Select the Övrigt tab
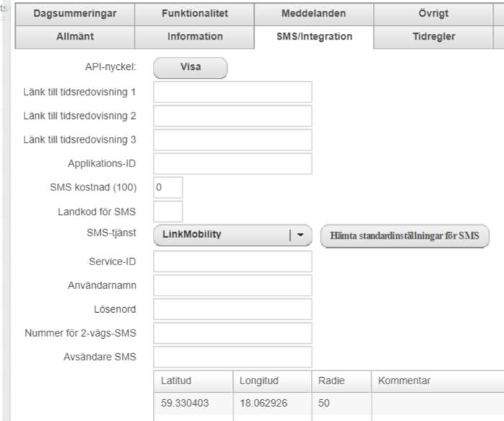The height and width of the screenshot is (421, 504). click(x=433, y=14)
